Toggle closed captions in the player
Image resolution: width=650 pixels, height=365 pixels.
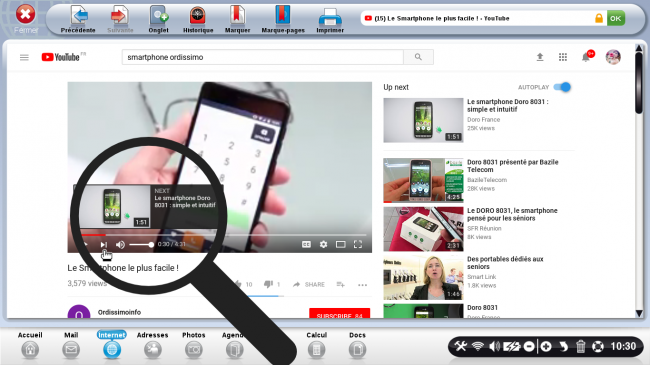click(306, 244)
